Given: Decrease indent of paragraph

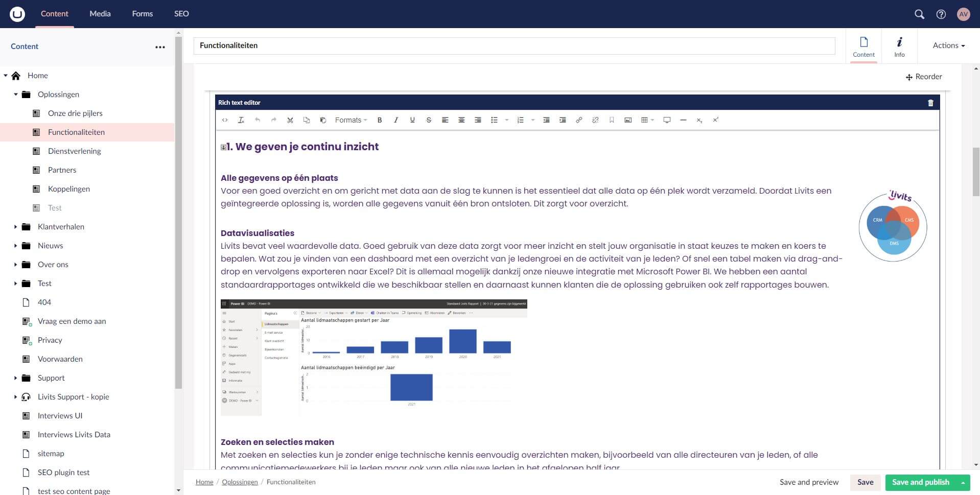Looking at the screenshot, I should (546, 120).
